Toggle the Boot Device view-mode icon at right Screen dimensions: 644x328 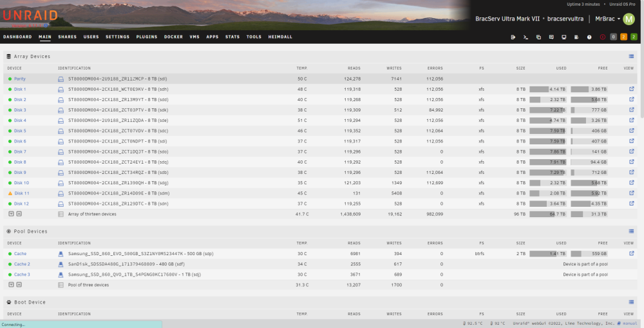point(631,302)
